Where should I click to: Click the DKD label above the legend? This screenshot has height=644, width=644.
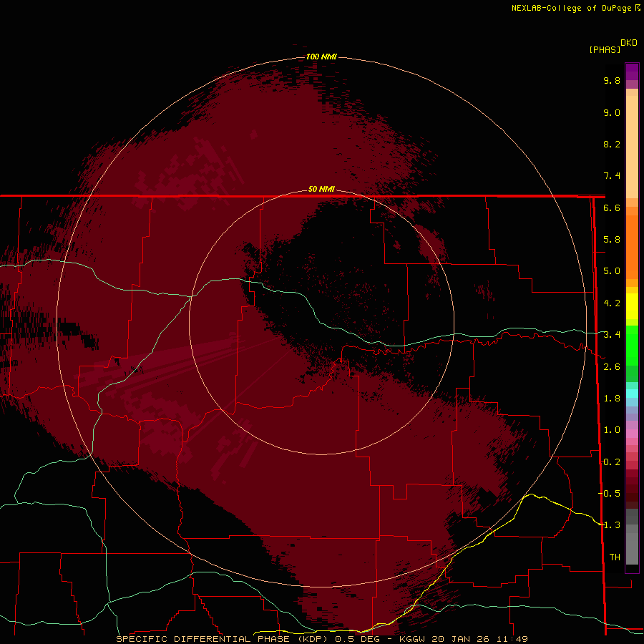629,43
